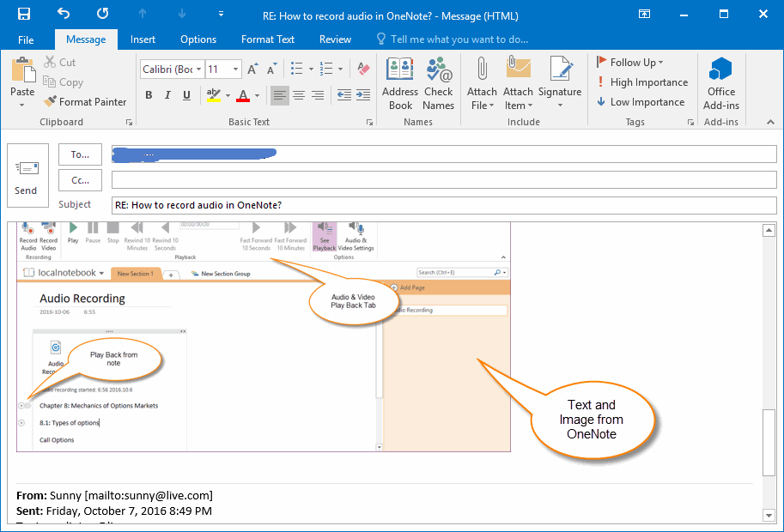Image resolution: width=784 pixels, height=532 pixels.
Task: Send the email message
Action: pyautogui.click(x=27, y=175)
